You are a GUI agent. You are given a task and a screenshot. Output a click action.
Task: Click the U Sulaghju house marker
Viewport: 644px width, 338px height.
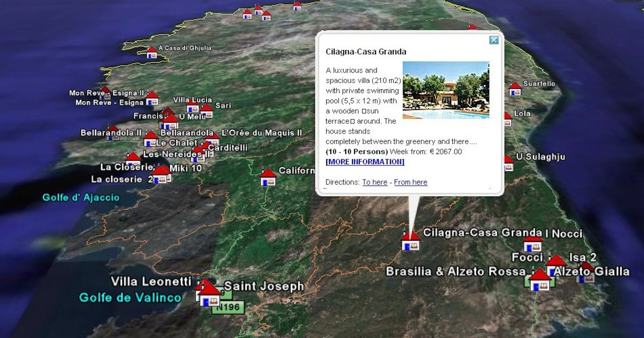(508, 163)
